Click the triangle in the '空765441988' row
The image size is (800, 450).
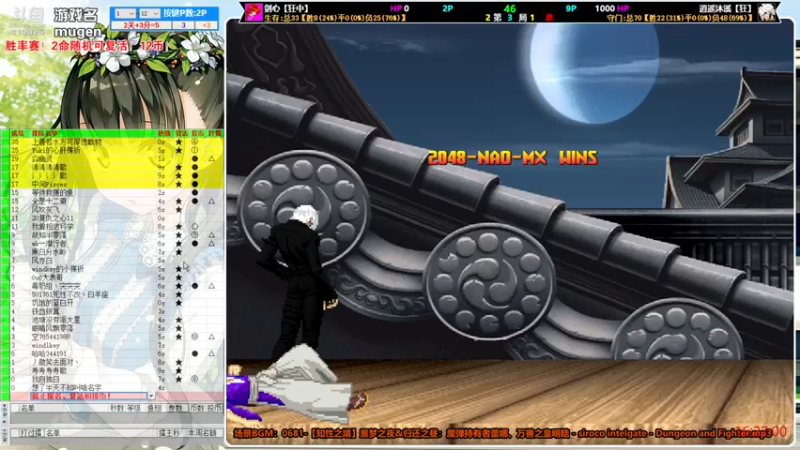[211, 337]
